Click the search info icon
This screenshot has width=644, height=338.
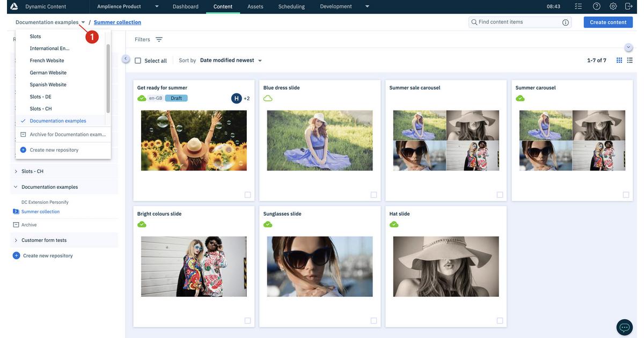[x=565, y=23]
